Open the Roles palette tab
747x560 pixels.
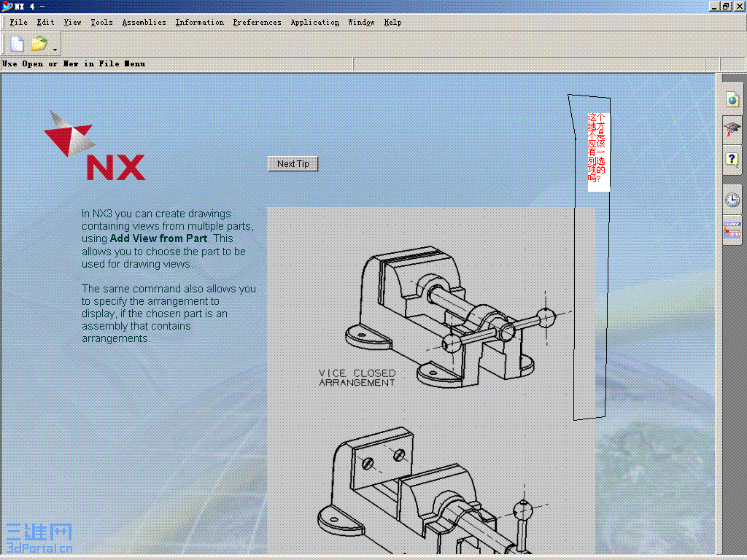click(732, 230)
